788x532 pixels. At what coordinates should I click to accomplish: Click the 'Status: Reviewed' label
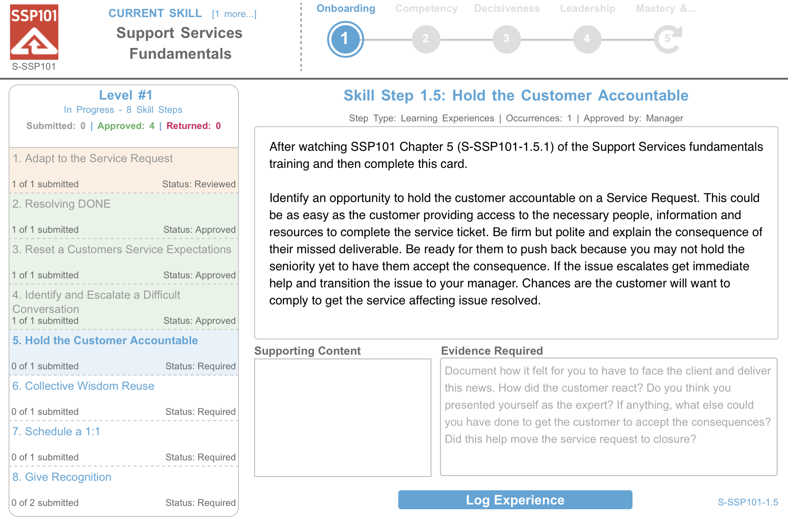199,184
